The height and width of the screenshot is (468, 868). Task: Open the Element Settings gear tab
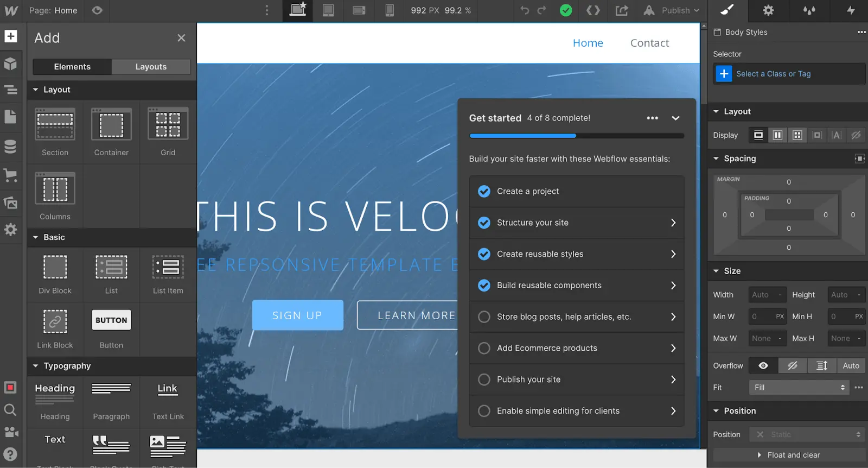(x=768, y=10)
